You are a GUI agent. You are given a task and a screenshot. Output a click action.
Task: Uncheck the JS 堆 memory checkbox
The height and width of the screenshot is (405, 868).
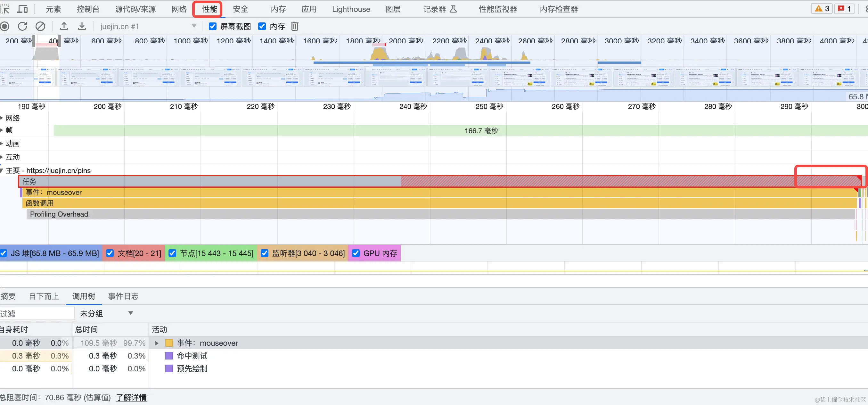(x=4, y=253)
